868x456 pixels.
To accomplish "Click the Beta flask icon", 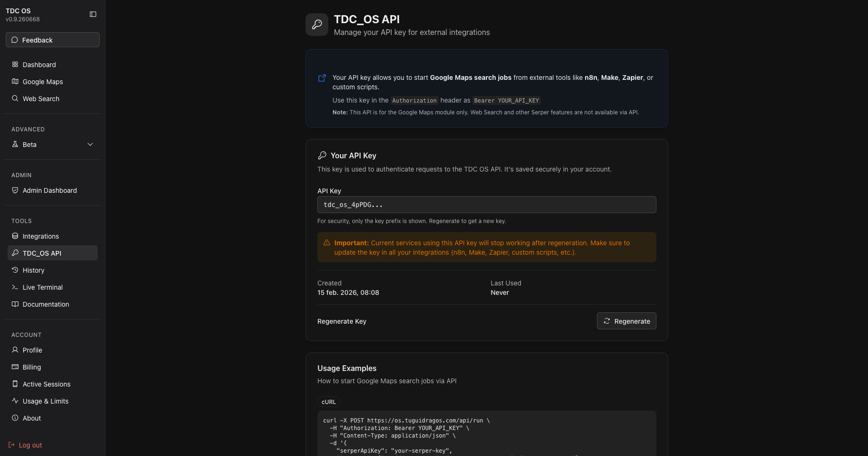I will click(x=15, y=144).
